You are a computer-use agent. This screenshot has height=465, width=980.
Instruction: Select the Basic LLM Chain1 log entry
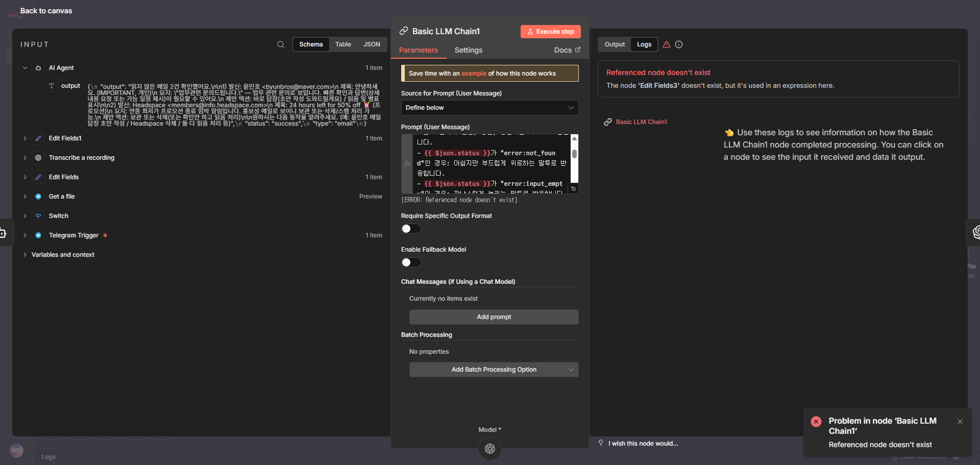pos(641,122)
